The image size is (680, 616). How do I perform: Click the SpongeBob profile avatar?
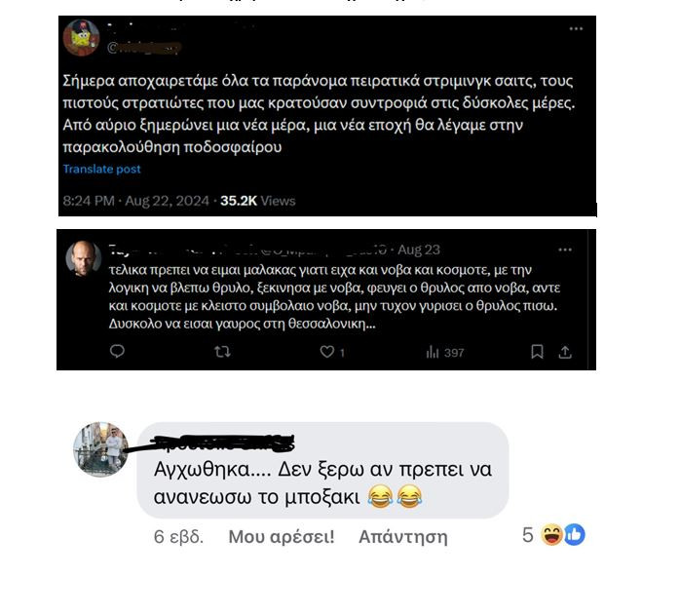point(81,38)
